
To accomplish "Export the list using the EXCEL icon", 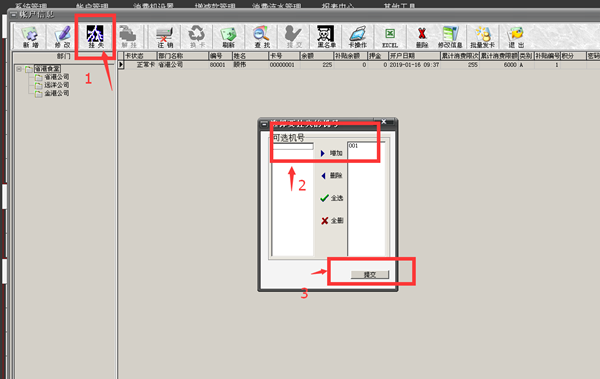I will click(x=390, y=37).
